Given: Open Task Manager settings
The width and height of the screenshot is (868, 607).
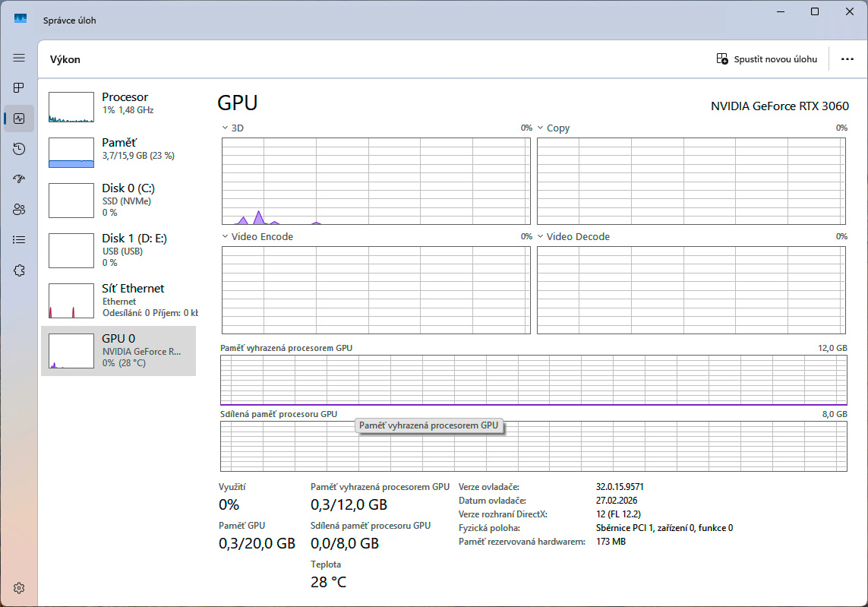Looking at the screenshot, I should pos(18,587).
